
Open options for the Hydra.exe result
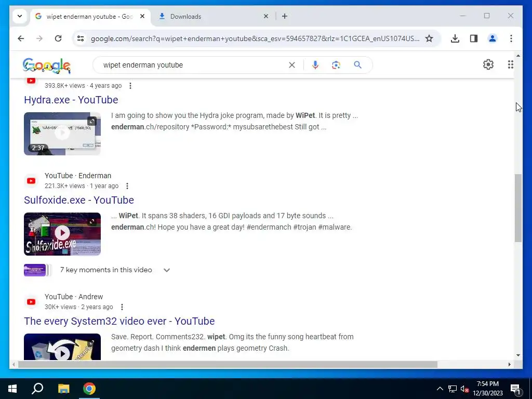tap(130, 86)
